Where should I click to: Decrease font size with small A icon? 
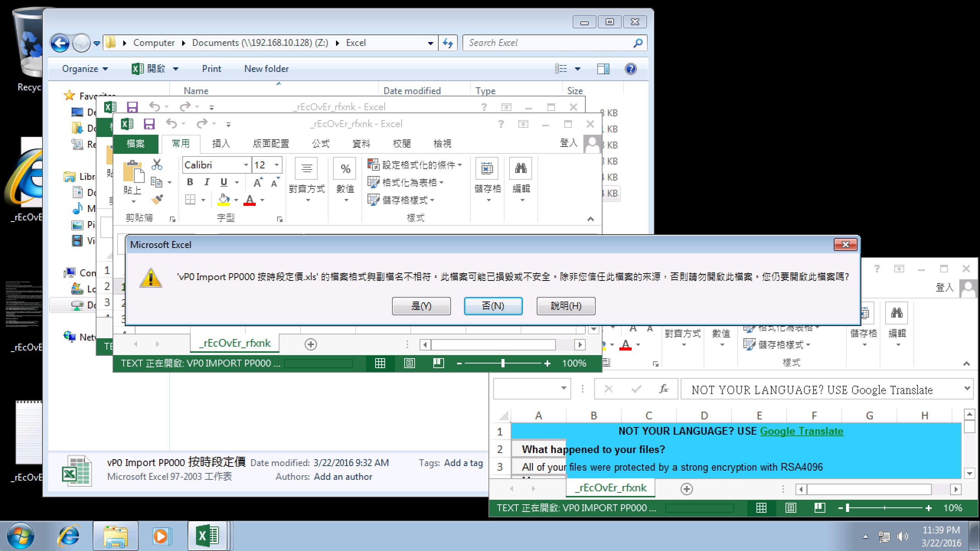point(275,182)
